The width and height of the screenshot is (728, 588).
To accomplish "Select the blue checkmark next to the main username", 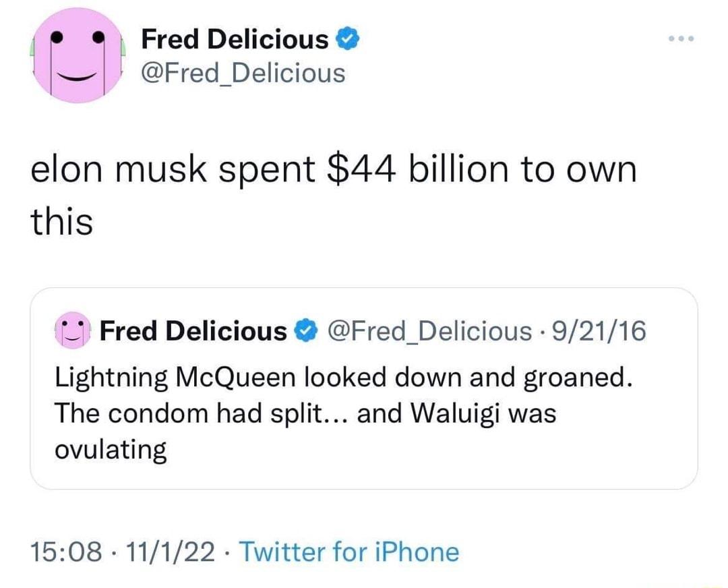I will [348, 38].
